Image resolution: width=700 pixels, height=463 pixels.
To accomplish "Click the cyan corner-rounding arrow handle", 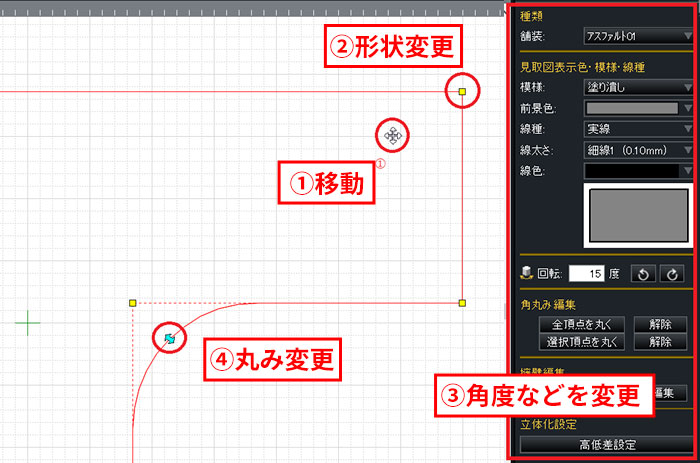I will pyautogui.click(x=170, y=338).
